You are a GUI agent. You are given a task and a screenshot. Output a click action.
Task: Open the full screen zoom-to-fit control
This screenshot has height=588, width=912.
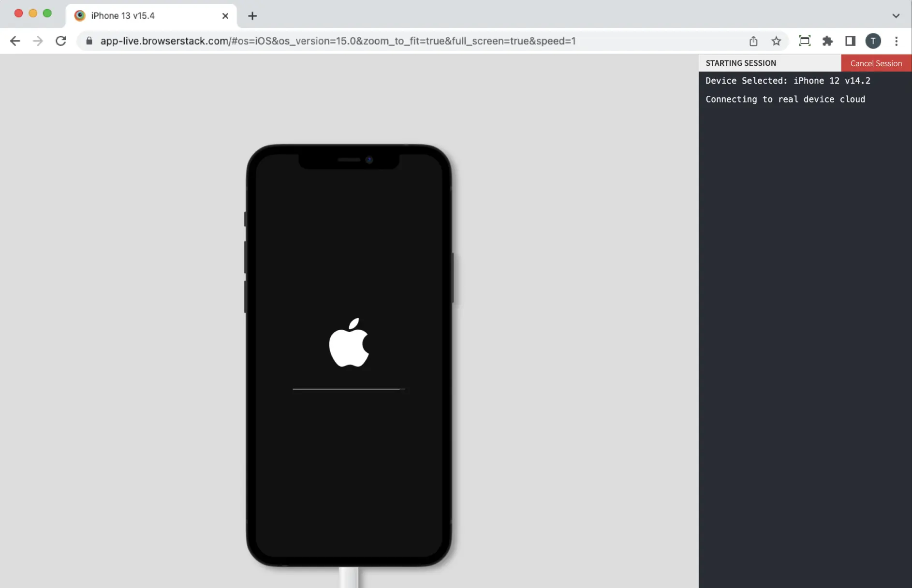pyautogui.click(x=804, y=41)
